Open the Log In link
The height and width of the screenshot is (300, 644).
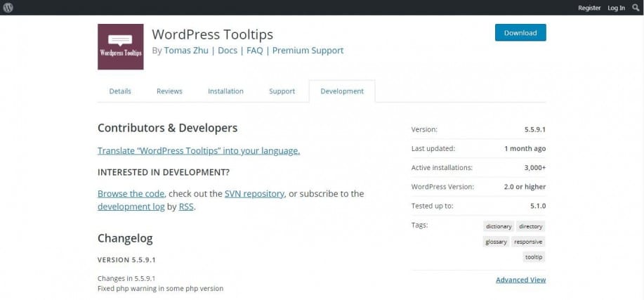coord(616,8)
